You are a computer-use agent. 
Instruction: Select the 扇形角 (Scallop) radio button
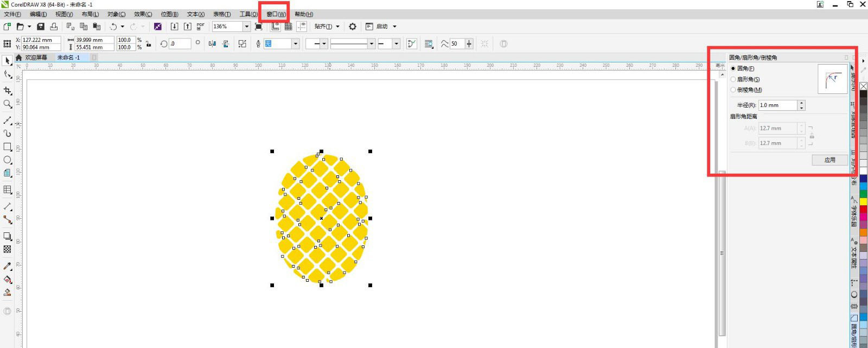point(733,79)
